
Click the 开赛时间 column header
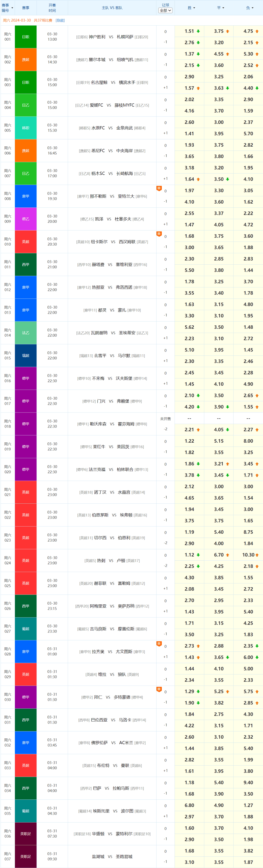pos(52,8)
